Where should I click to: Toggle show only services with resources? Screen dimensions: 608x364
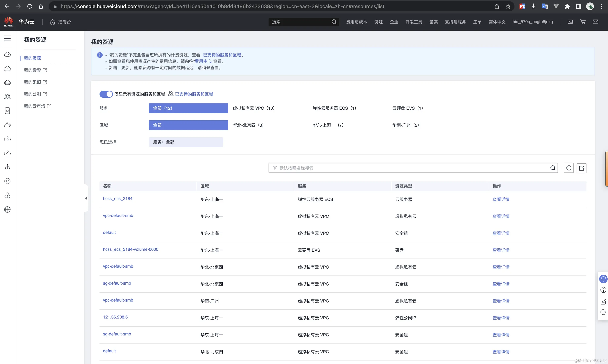[x=106, y=94]
